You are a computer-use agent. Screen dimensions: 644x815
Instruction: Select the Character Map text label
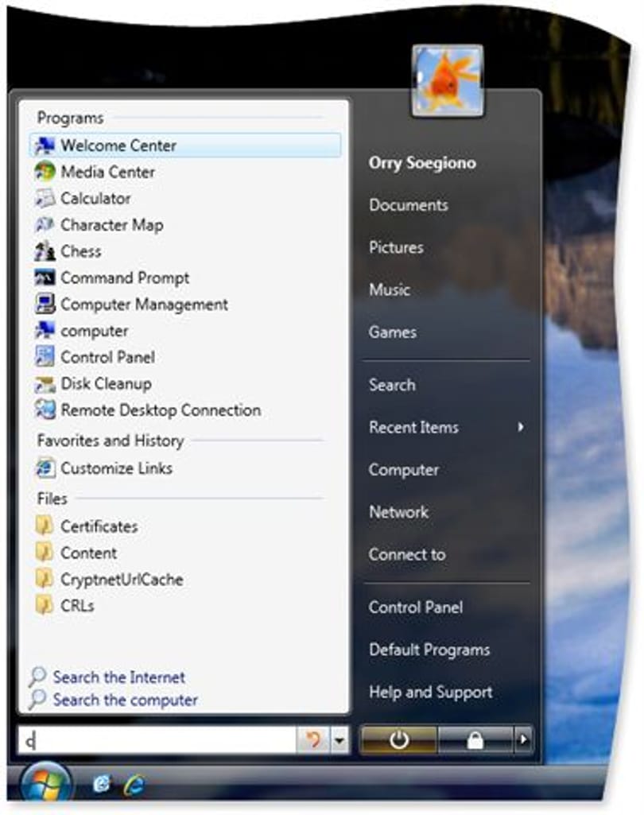coord(112,225)
